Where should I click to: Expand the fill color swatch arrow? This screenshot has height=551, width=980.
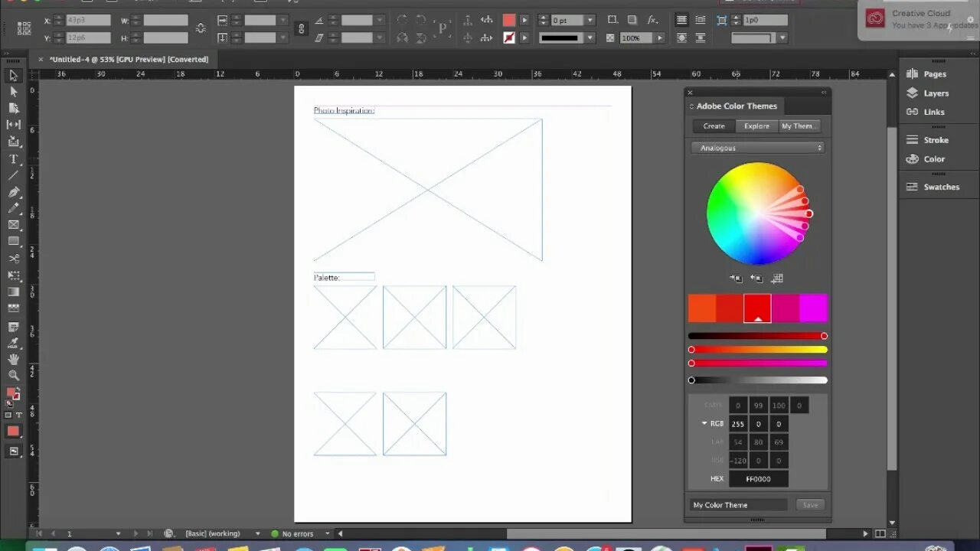click(524, 21)
